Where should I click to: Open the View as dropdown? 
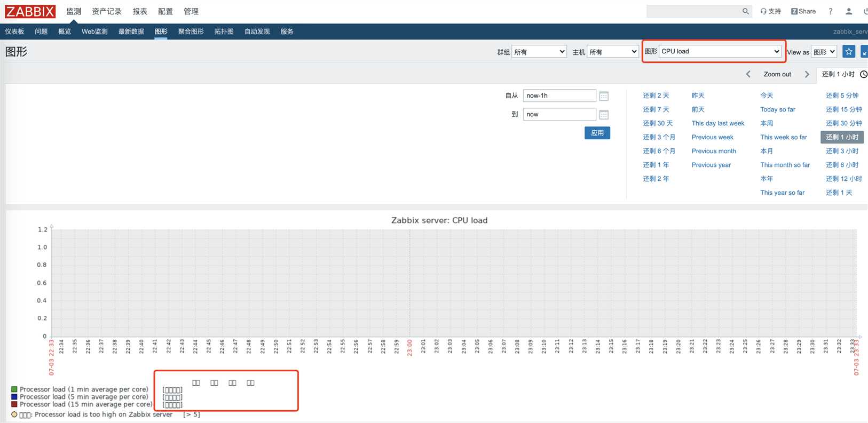pyautogui.click(x=824, y=52)
